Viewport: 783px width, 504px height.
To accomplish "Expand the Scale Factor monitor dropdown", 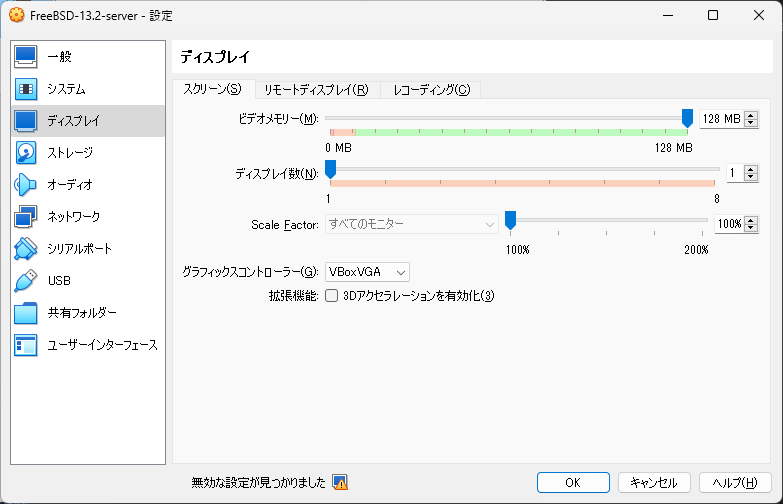I will 412,224.
